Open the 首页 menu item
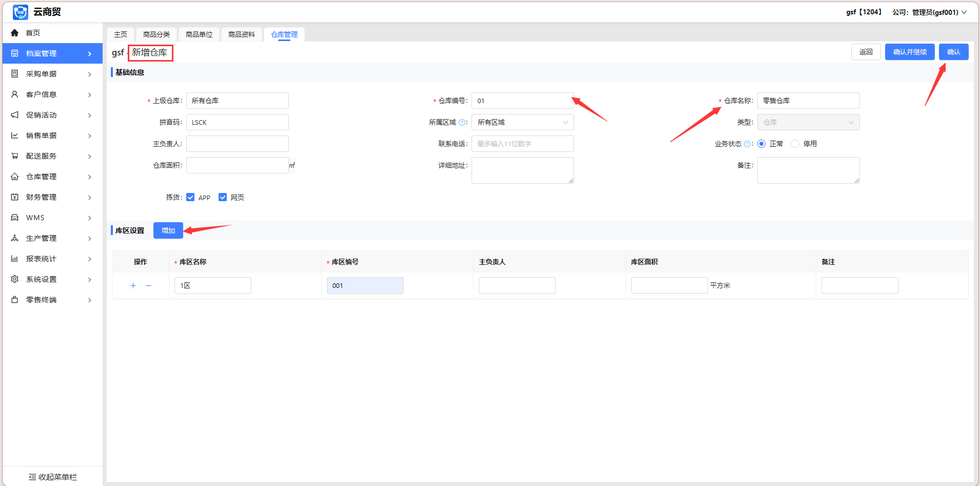 point(52,33)
